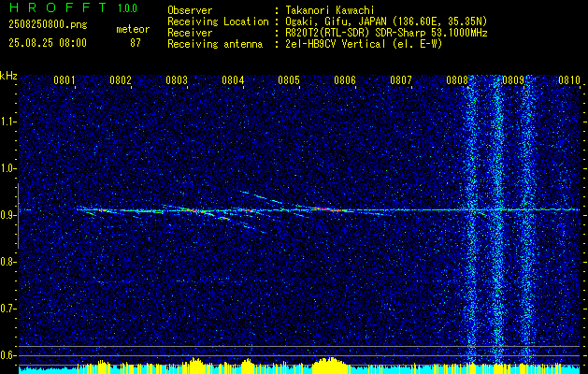Click the kHz axis unit label
The height and width of the screenshot is (374, 588).
point(8,76)
